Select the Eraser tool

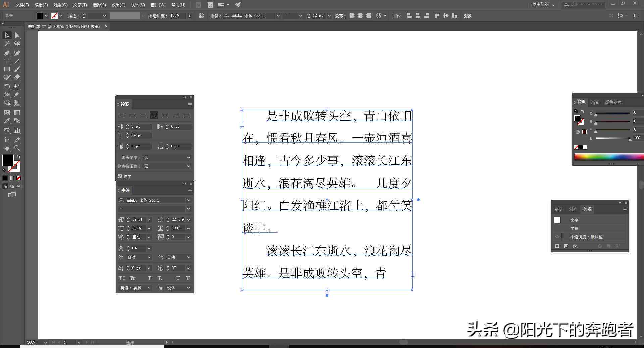[17, 77]
